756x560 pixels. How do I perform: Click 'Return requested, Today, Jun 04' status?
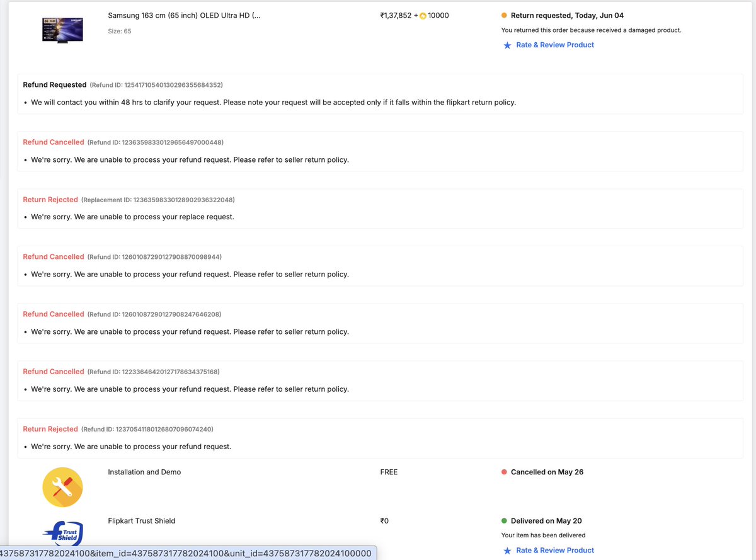(567, 15)
